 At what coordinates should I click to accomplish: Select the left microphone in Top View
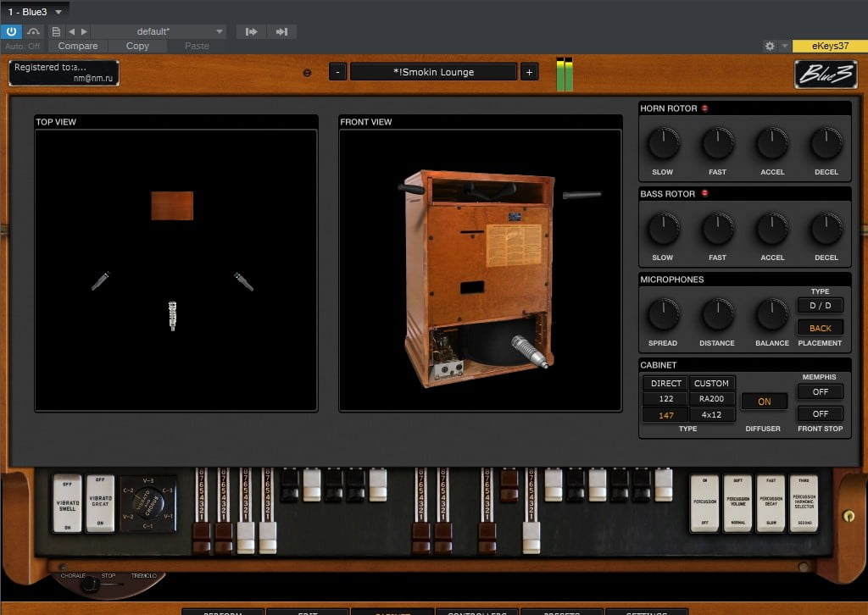coord(101,281)
